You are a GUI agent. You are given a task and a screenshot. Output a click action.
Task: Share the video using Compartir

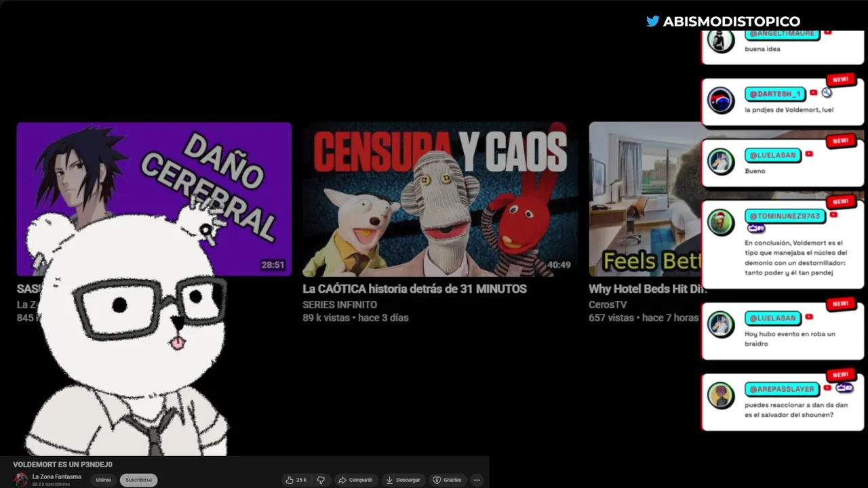tap(355, 480)
